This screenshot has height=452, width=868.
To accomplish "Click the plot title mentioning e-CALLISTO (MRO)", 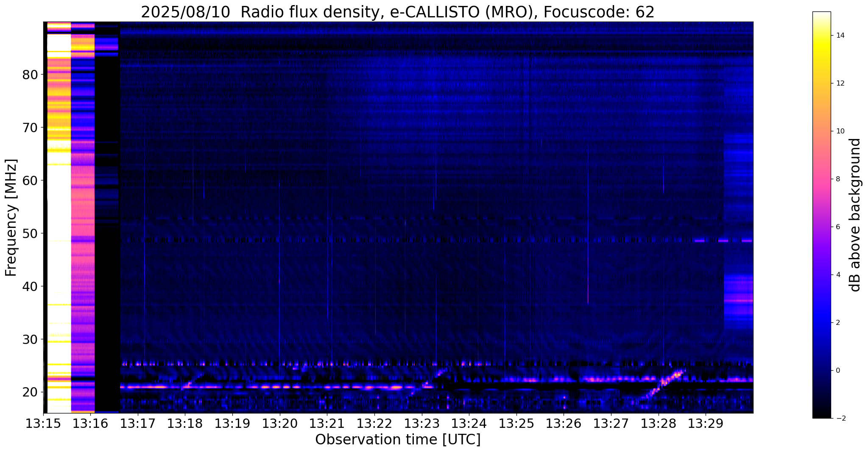I will coord(397,12).
